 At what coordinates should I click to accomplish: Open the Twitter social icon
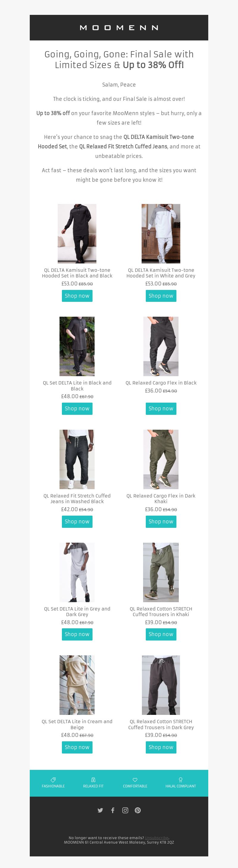click(x=100, y=810)
